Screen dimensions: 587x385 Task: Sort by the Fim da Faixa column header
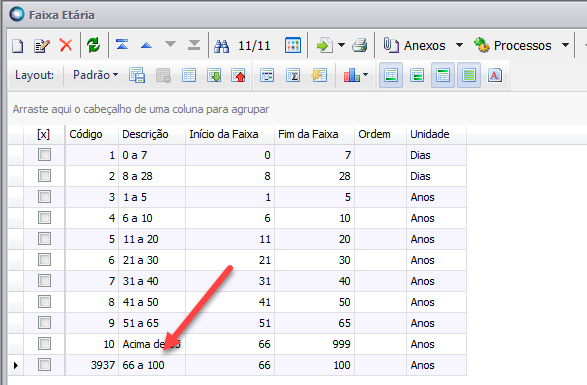point(314,134)
